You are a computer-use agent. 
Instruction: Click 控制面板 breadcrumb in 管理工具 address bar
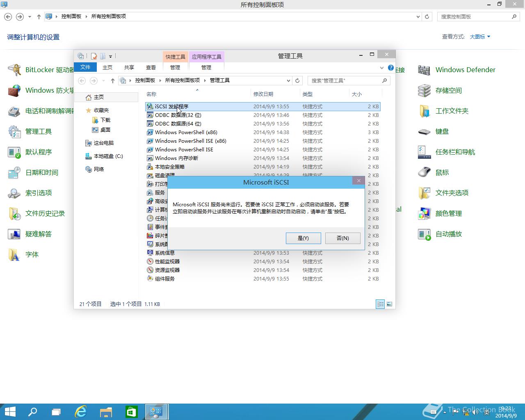(145, 80)
